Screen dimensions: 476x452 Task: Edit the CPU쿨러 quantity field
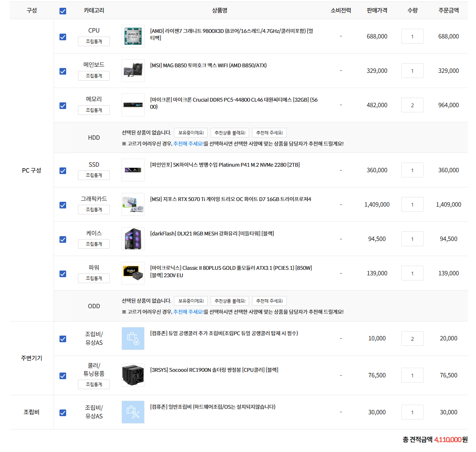point(412,375)
